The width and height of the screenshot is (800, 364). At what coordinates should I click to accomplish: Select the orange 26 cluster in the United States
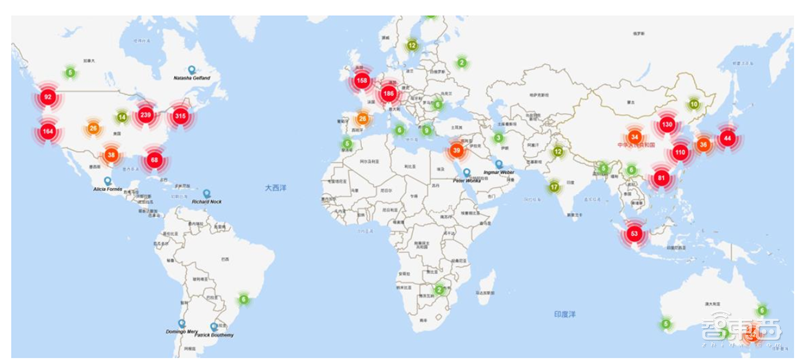point(93,128)
